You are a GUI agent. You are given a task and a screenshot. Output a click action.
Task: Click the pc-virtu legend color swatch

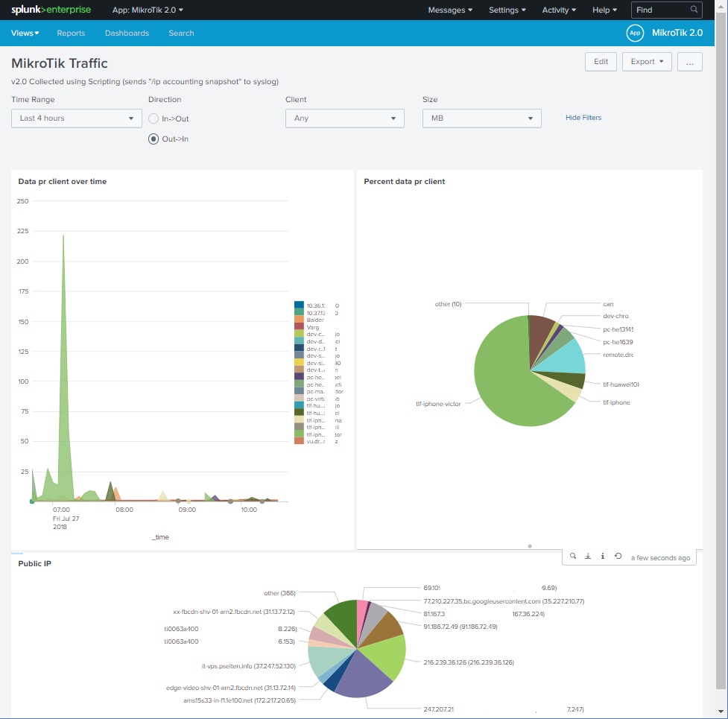pyautogui.click(x=299, y=399)
